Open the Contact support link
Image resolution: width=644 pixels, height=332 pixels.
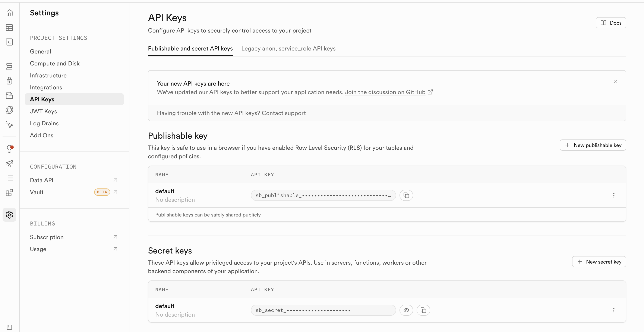coord(284,113)
